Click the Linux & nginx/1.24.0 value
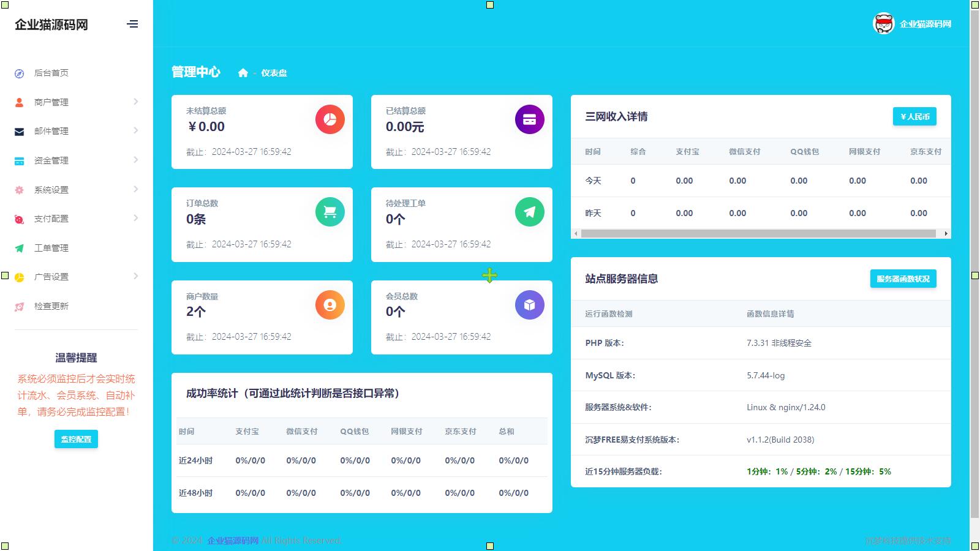Image resolution: width=980 pixels, height=551 pixels. 786,407
